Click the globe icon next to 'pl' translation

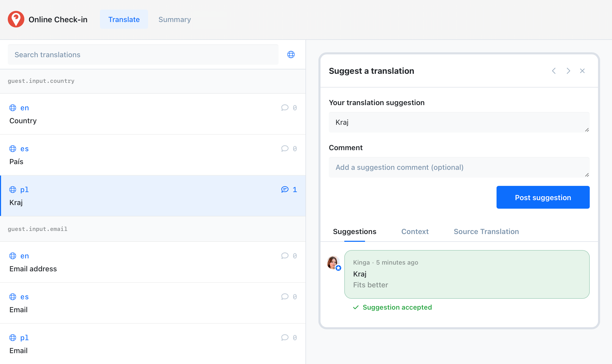[13, 189]
